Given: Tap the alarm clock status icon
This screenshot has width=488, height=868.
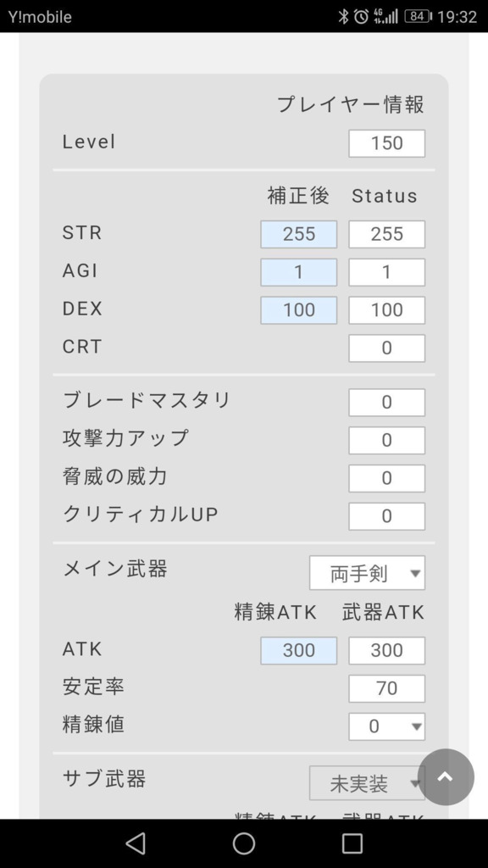Looking at the screenshot, I should click(x=361, y=17).
